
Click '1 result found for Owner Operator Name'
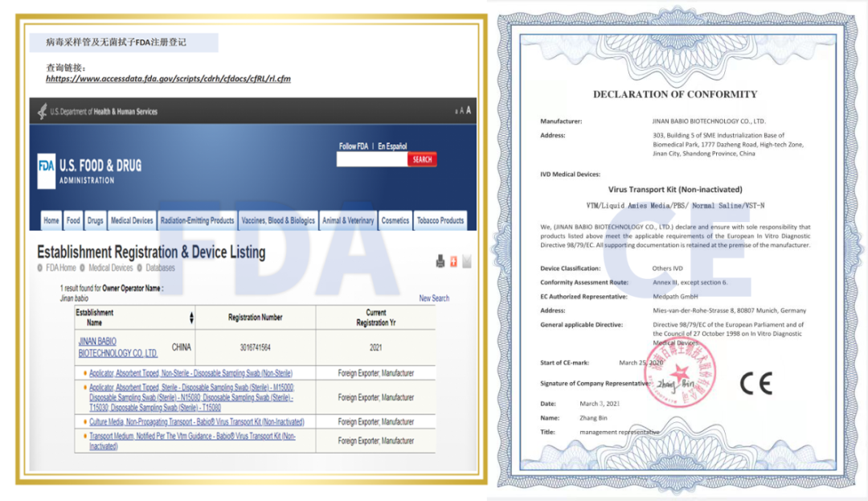112,288
